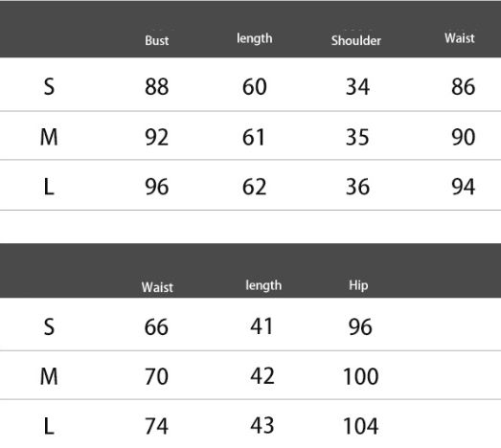Click the length header in bottom table
This screenshot has height=448, width=501.
pyautogui.click(x=263, y=285)
